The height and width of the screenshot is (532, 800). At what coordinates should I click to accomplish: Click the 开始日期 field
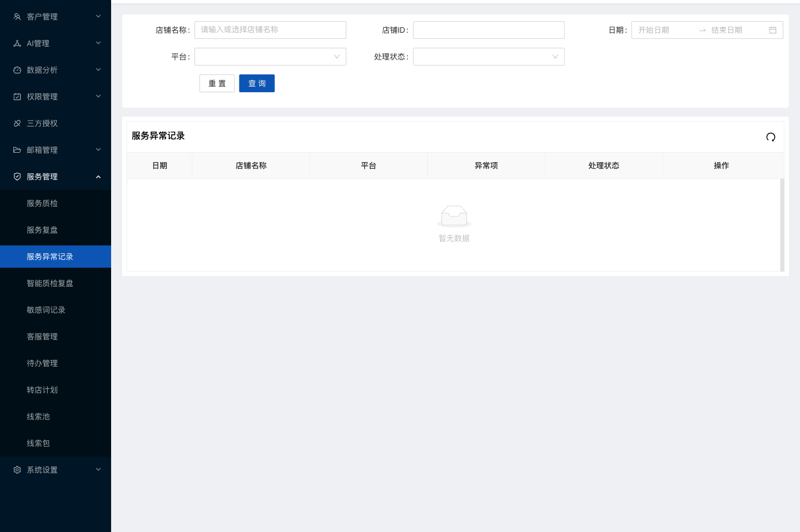(665, 30)
